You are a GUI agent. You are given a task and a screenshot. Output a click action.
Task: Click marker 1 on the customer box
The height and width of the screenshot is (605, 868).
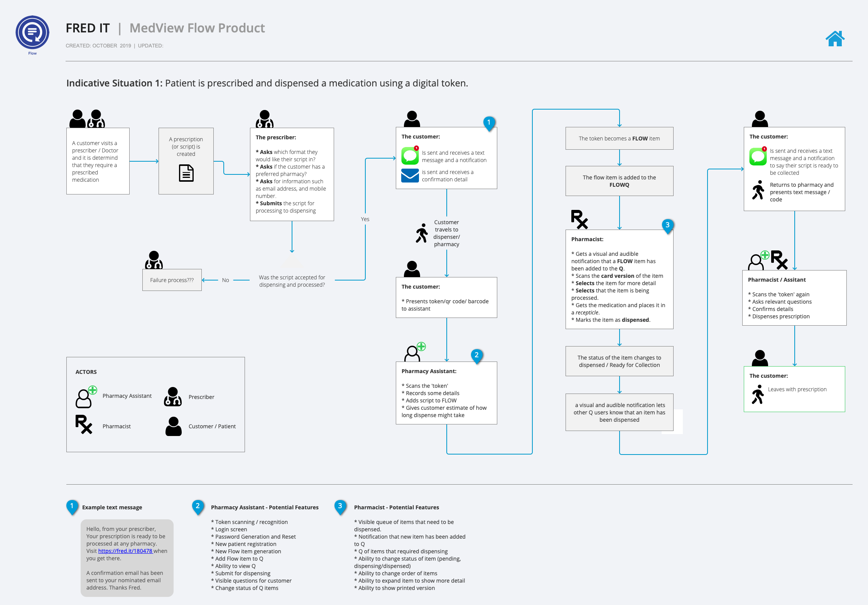click(489, 123)
